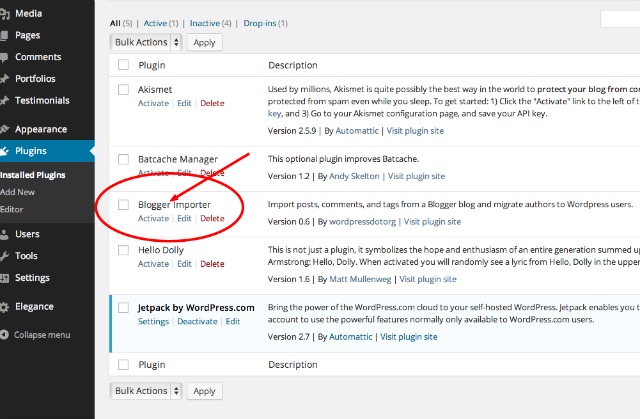Delete the Akismet plugin
Screen dimensions: 640x419
click(x=212, y=103)
